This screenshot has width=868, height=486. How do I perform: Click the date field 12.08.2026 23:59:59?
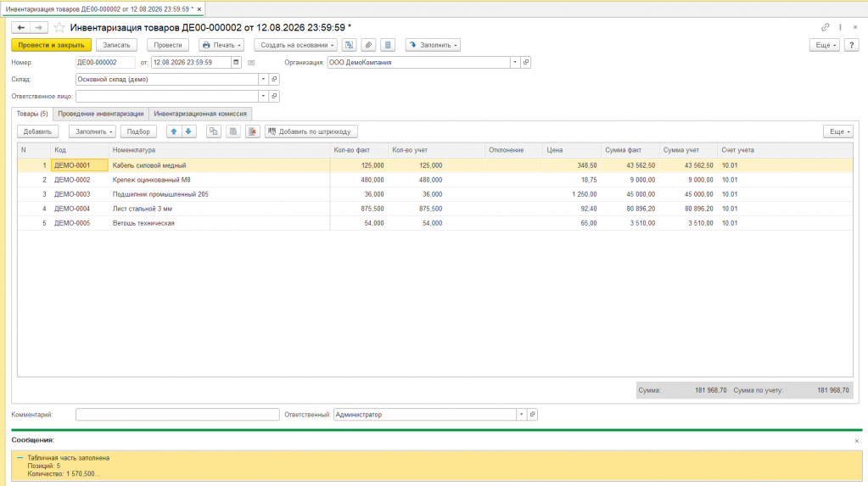point(191,63)
